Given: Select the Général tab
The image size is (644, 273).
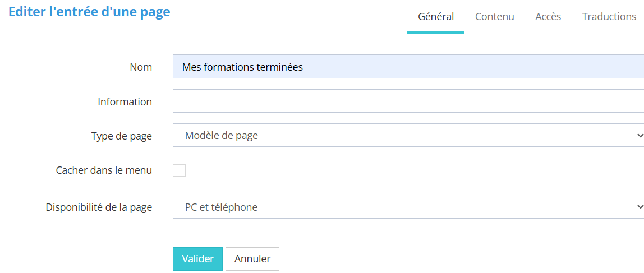Looking at the screenshot, I should pos(436,17).
